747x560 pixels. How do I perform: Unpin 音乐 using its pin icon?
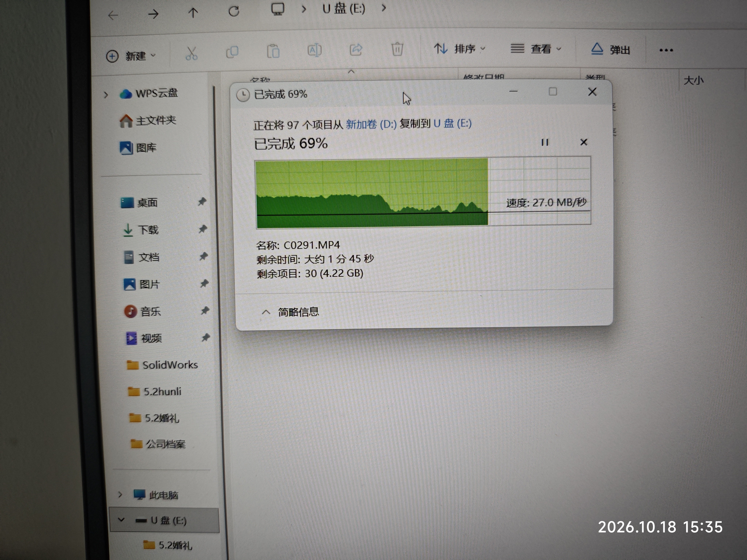click(205, 310)
